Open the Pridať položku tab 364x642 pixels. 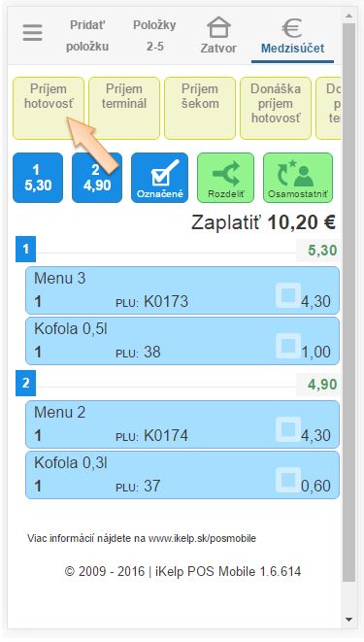click(x=87, y=36)
